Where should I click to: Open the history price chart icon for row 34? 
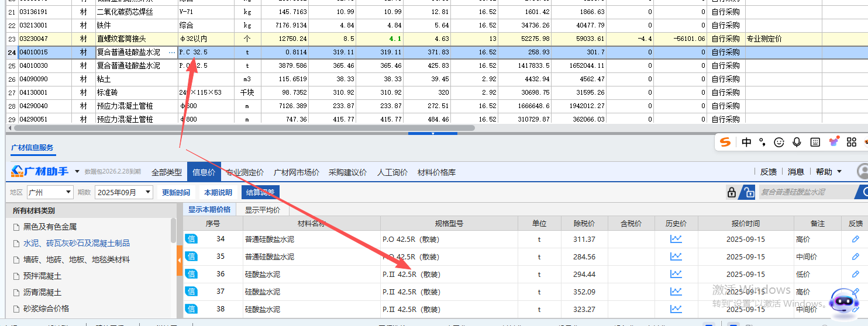[x=676, y=239]
